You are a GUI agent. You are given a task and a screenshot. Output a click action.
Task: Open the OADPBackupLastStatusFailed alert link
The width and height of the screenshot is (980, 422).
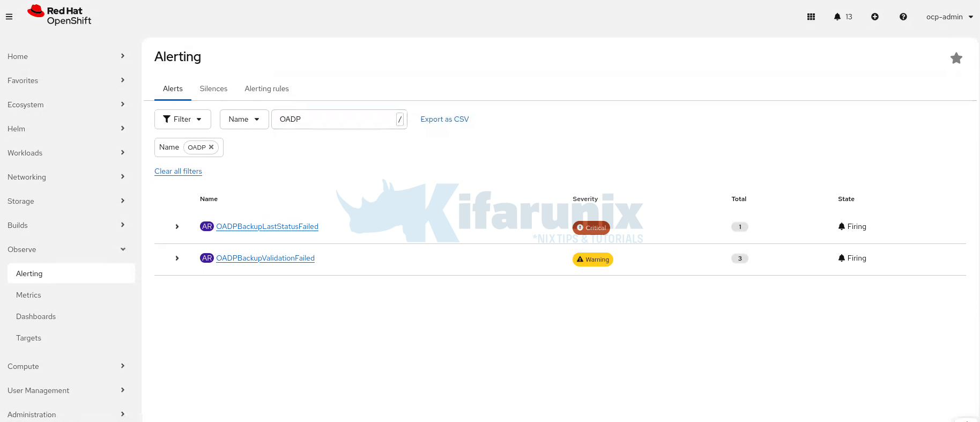[x=267, y=226]
